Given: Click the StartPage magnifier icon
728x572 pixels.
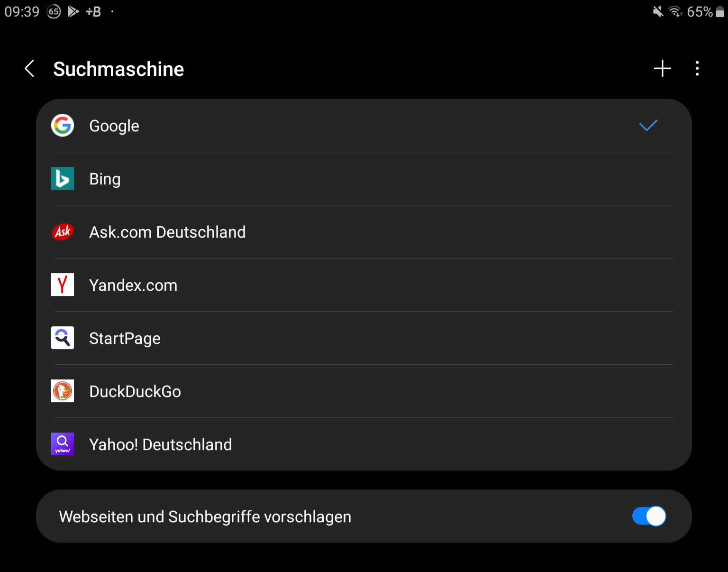Looking at the screenshot, I should (x=63, y=338).
